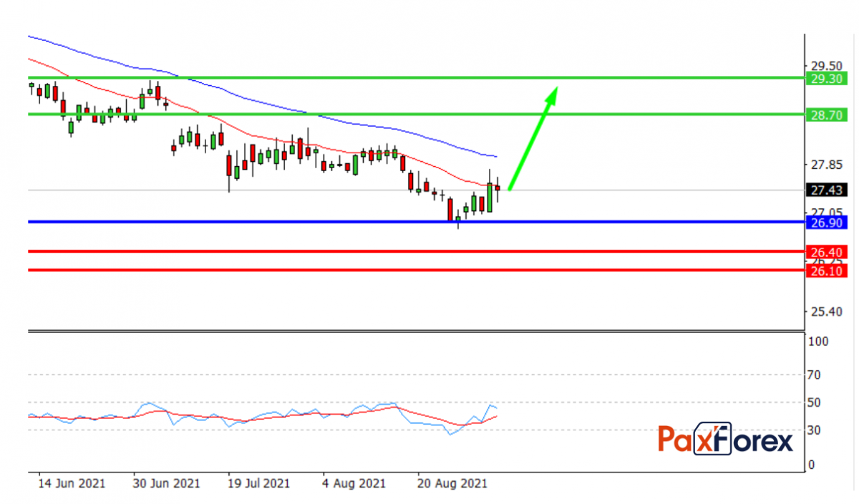Select the 4 Aug 2021 date label
Viewport: 859px width, 504px height.
[x=354, y=483]
